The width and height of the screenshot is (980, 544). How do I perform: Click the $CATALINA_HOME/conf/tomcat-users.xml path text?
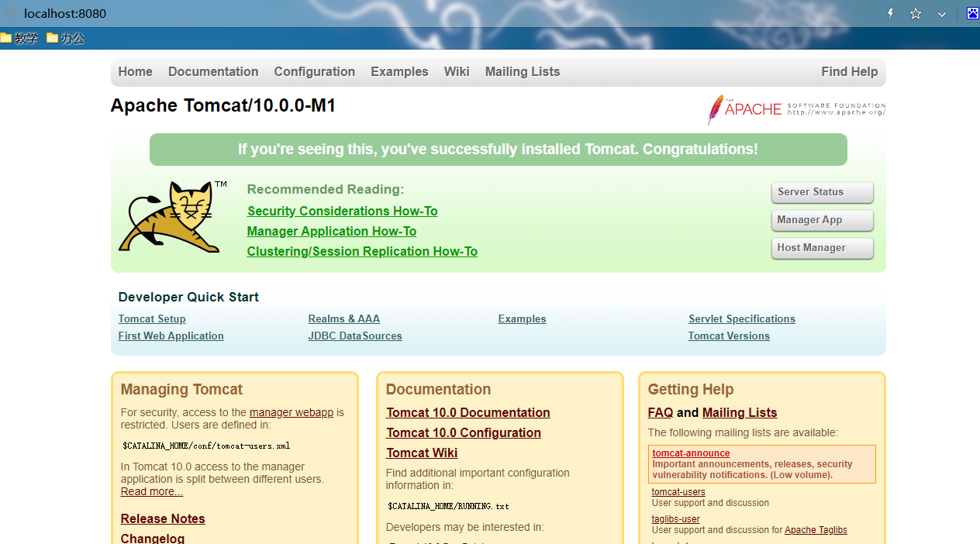(206, 446)
